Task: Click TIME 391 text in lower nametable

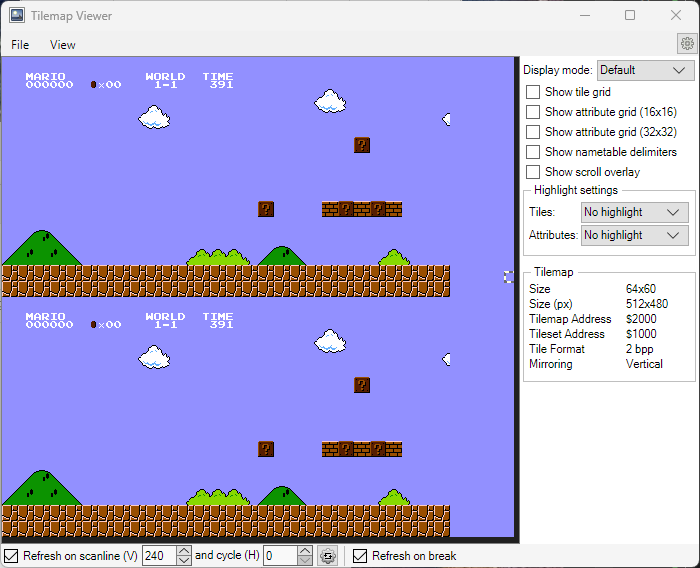Action: (x=218, y=320)
